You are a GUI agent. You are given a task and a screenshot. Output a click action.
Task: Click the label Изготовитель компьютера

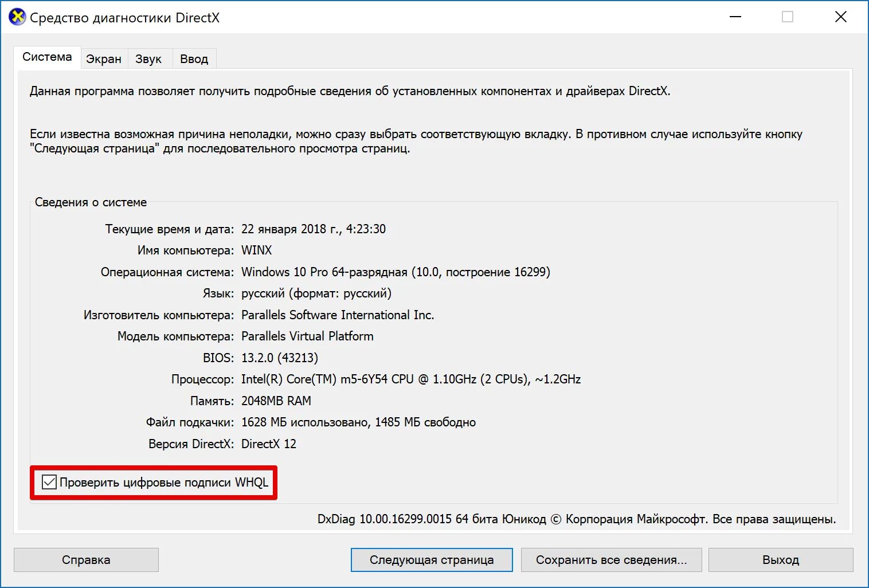click(159, 315)
